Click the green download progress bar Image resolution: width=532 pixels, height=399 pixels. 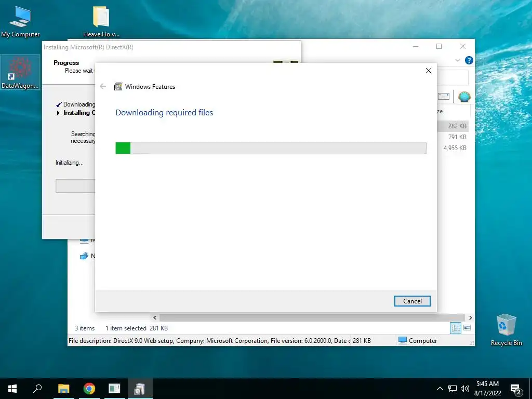pos(271,148)
